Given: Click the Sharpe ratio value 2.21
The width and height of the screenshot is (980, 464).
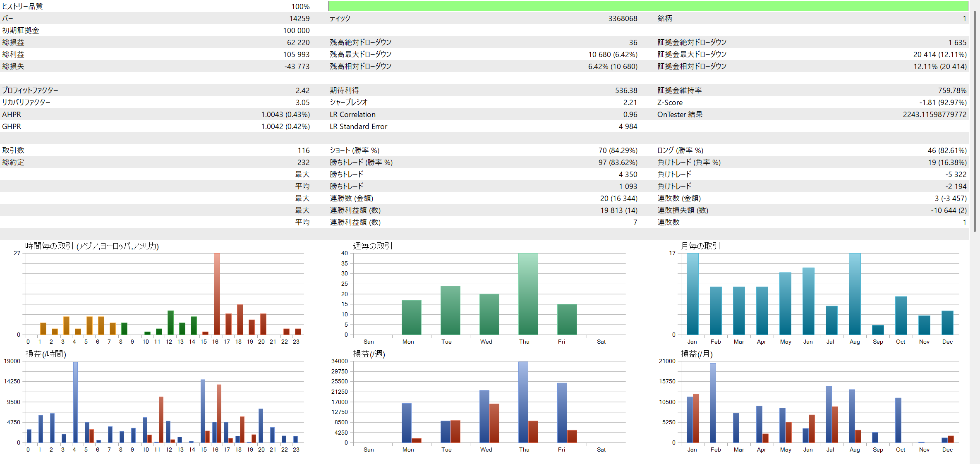Looking at the screenshot, I should point(630,102).
